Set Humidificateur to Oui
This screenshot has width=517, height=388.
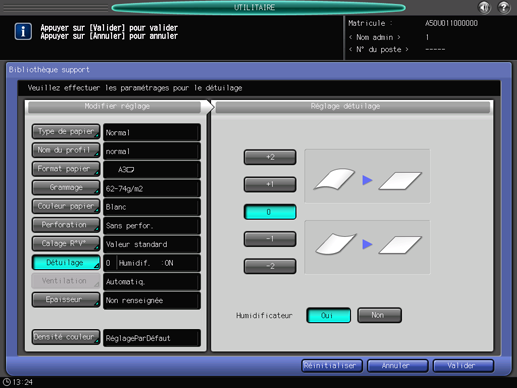328,315
